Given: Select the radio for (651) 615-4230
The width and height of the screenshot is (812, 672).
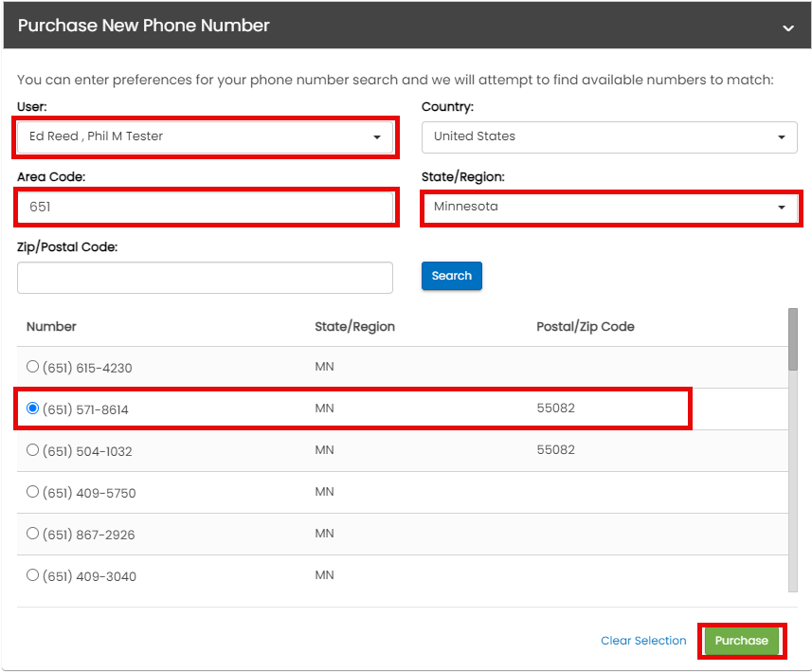Looking at the screenshot, I should pos(32,366).
